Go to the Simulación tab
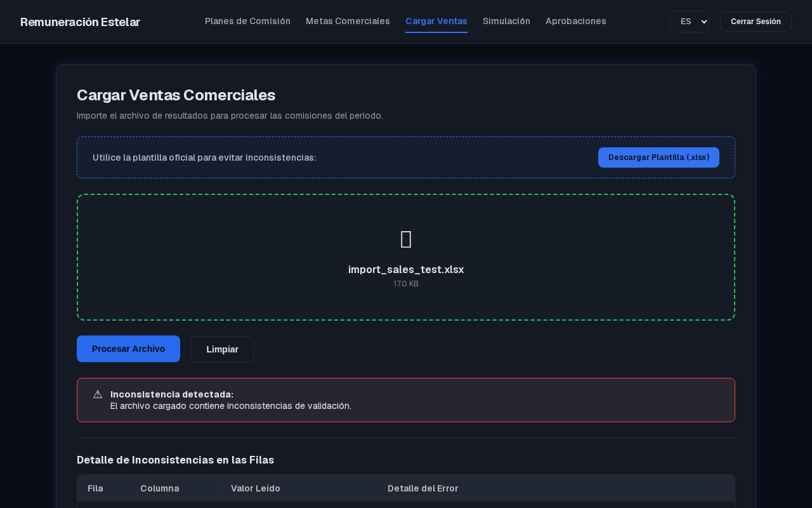 [x=506, y=21]
